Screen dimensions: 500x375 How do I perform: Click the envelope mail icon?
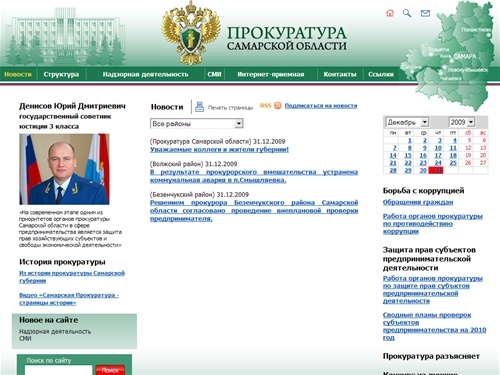425,13
